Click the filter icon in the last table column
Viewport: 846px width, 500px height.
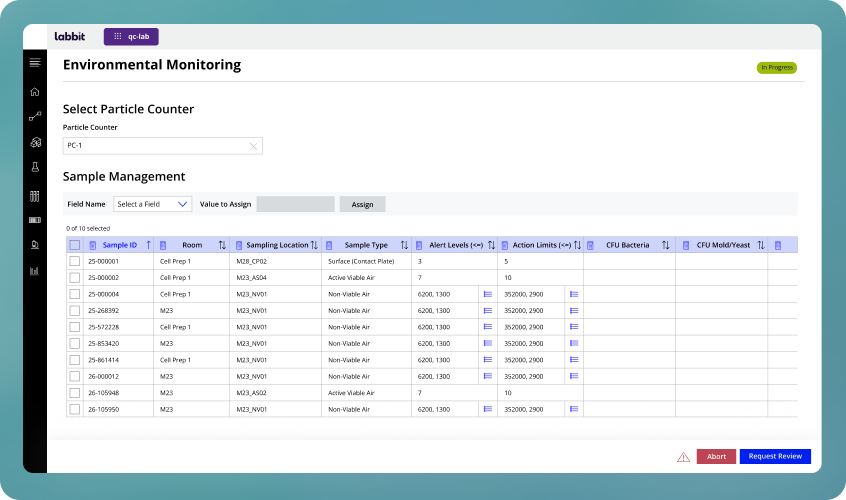point(778,245)
